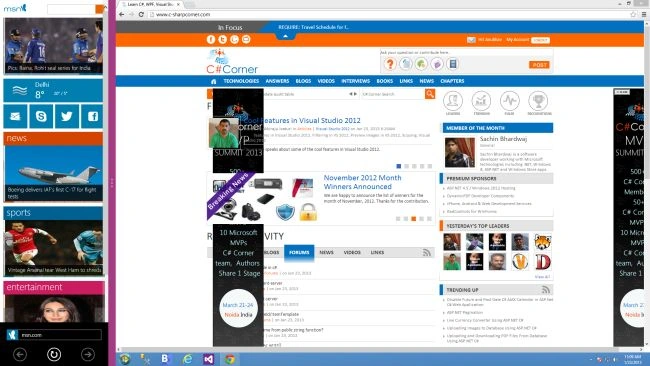Open the Videos navigation item
This screenshot has width=650, height=366.
(x=326, y=81)
